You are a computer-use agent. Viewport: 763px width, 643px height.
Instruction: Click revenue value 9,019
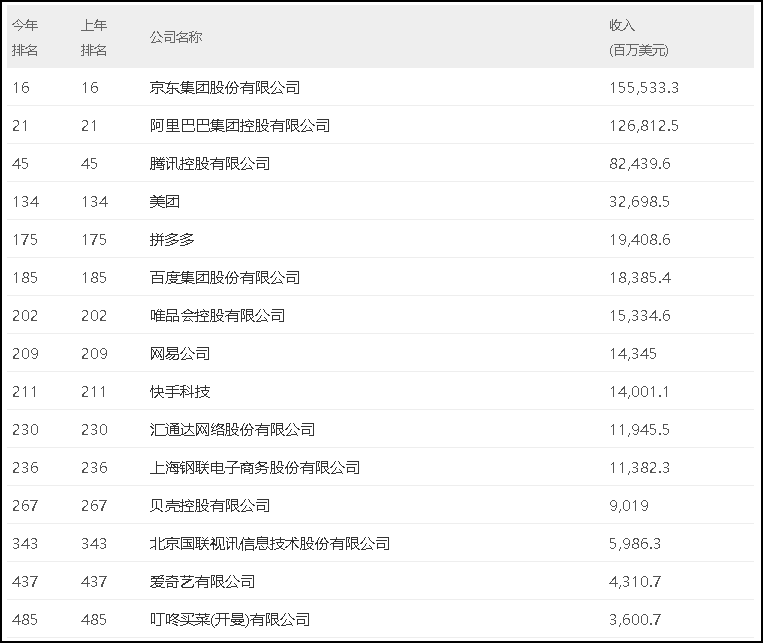[629, 505]
